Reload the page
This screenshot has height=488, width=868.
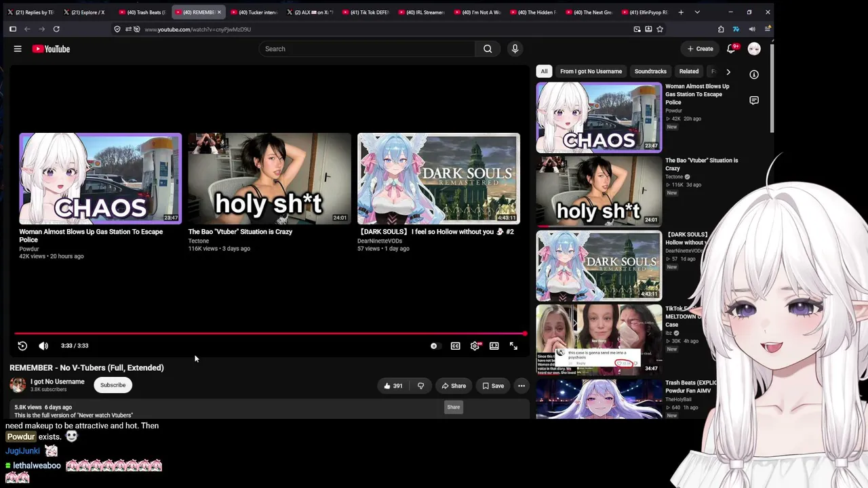(56, 29)
